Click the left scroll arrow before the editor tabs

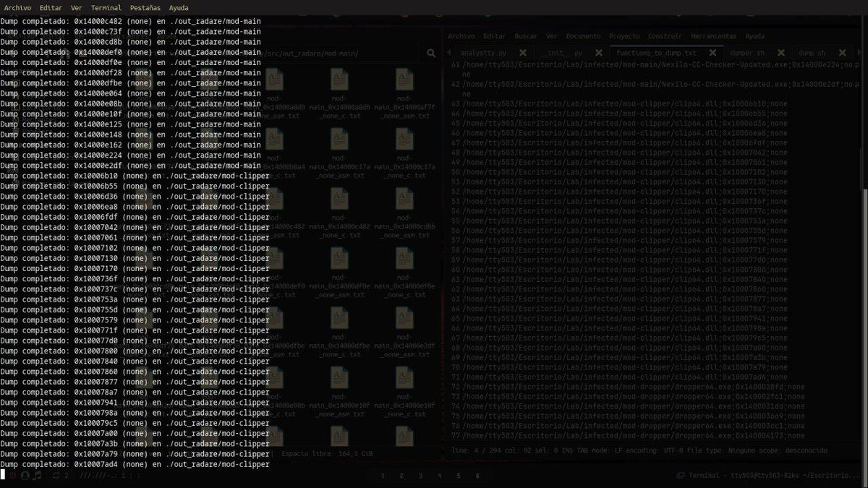[x=447, y=53]
